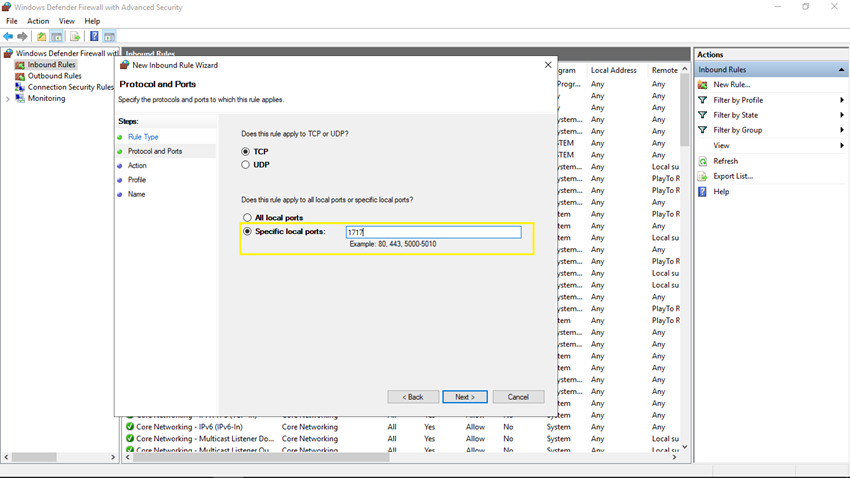Click the green check icon for Core Networking - IPv6 (IPv6-In)
Viewport: 850px width, 478px height.
(130, 427)
